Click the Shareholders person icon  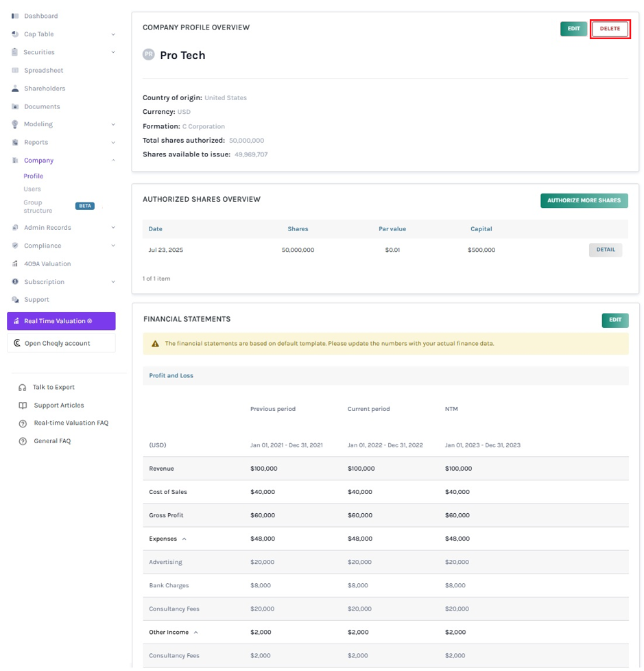pyautogui.click(x=15, y=88)
